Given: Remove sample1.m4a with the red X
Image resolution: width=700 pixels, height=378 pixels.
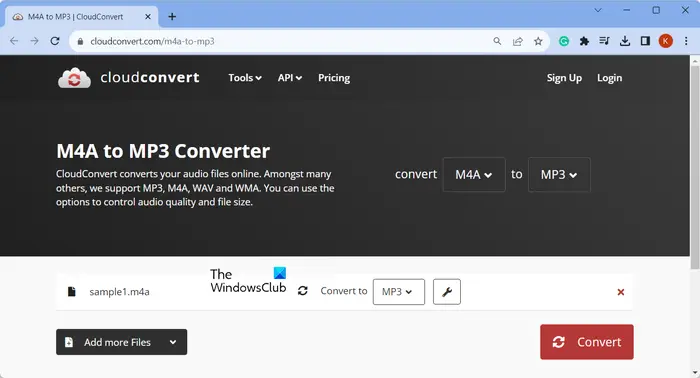Looking at the screenshot, I should coord(621,292).
